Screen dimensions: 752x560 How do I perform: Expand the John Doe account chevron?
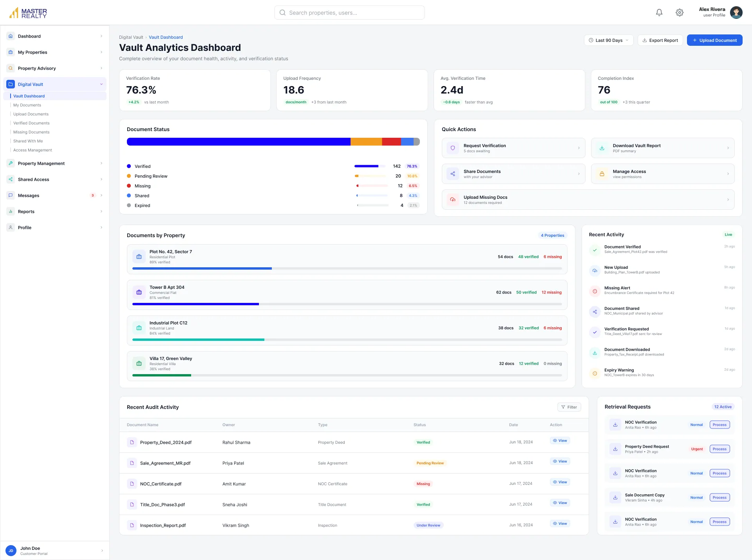[102, 551]
